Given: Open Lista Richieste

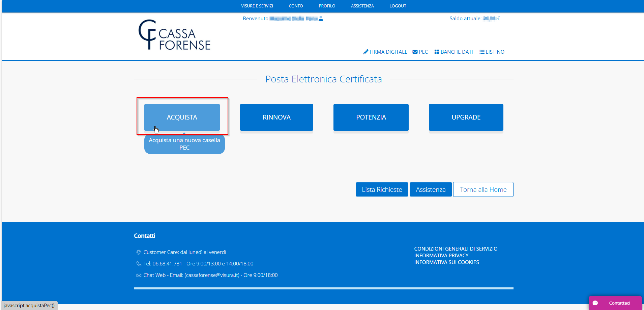Looking at the screenshot, I should click(x=382, y=189).
